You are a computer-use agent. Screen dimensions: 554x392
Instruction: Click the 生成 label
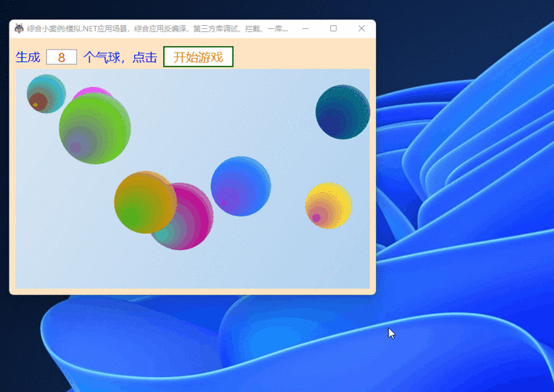pyautogui.click(x=27, y=57)
